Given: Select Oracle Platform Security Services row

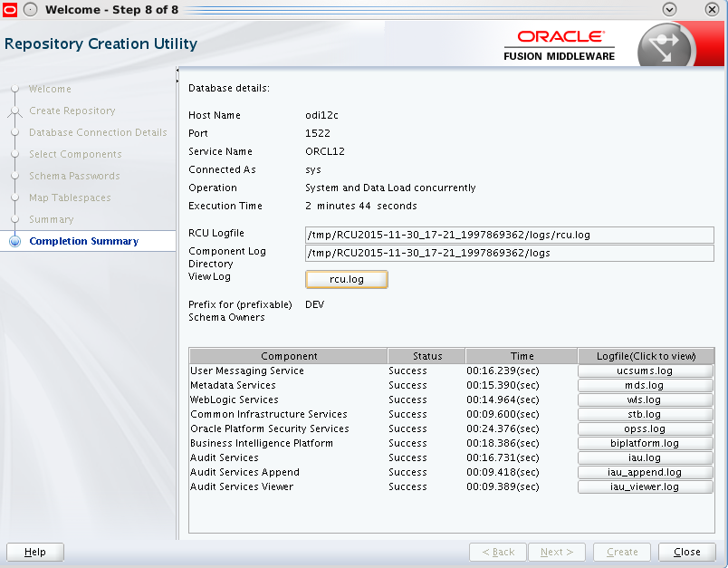Looking at the screenshot, I should coord(451,428).
